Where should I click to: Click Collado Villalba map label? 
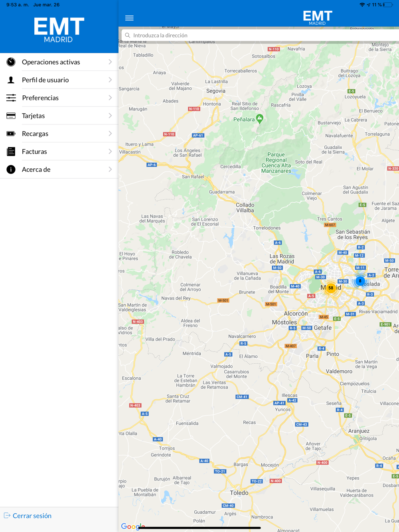245,208
